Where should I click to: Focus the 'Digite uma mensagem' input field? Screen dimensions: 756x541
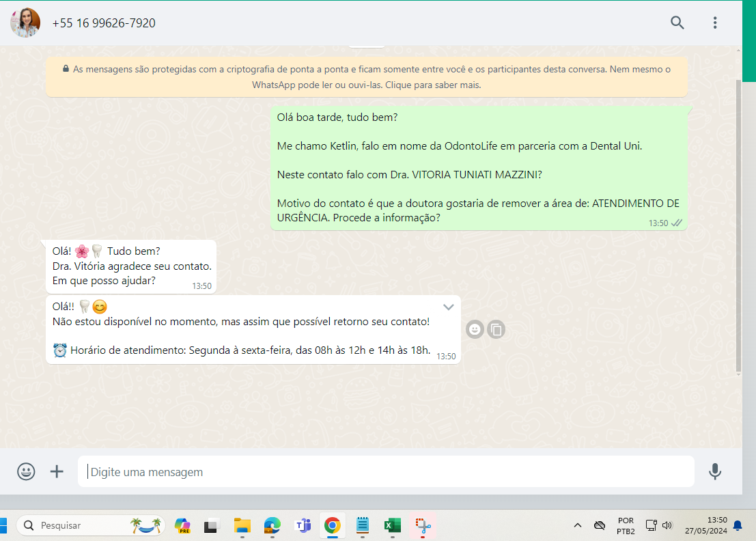pos(386,472)
